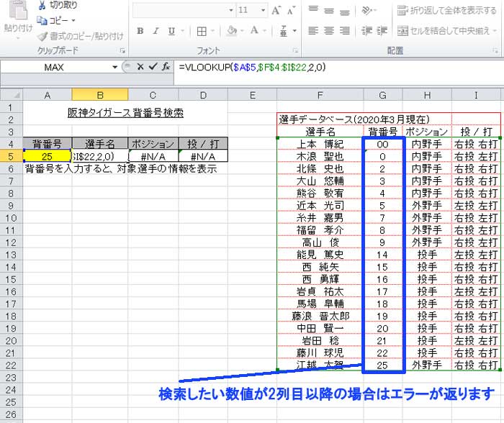
Task: Open the Alignment group dialog launcher
Action: (495, 50)
